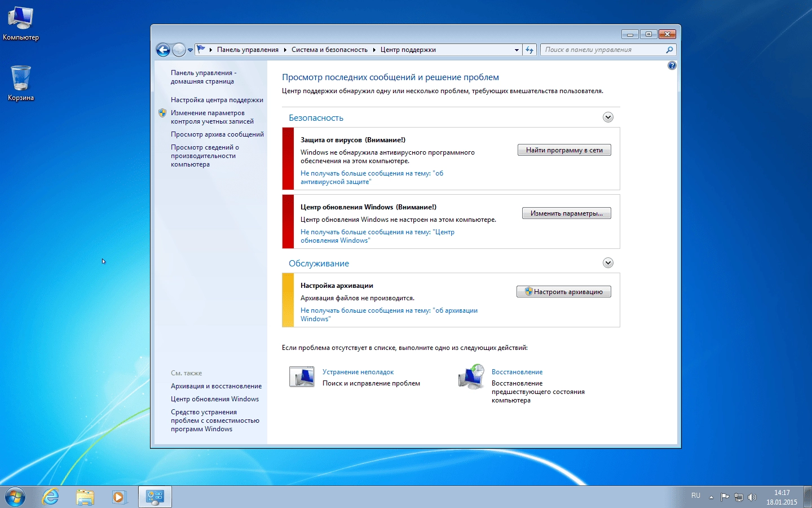This screenshot has height=508, width=812.
Task: Click network tray icon
Action: pos(739,497)
